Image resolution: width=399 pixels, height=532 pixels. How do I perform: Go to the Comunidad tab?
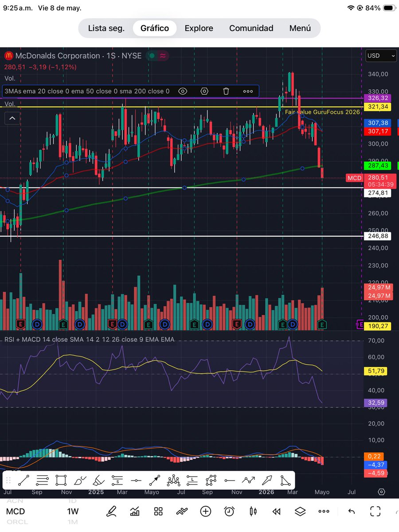pyautogui.click(x=251, y=28)
